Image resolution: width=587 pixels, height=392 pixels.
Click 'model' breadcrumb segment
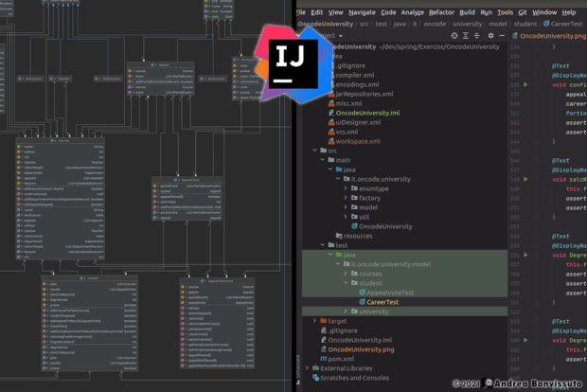(497, 24)
